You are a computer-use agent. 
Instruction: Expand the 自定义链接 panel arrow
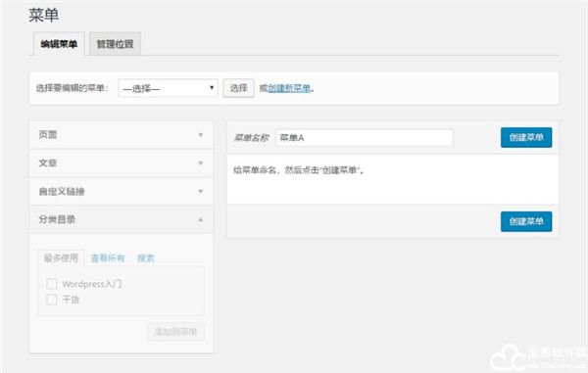(201, 191)
